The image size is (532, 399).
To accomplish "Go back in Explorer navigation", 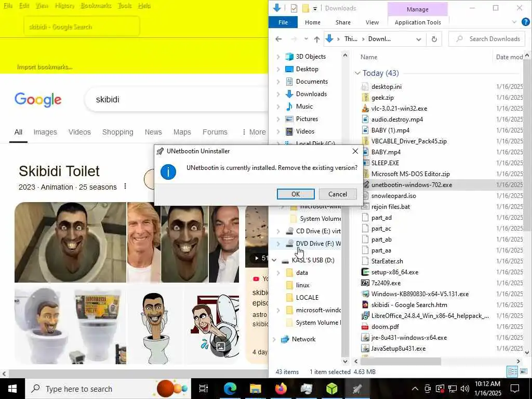I will 278,39.
